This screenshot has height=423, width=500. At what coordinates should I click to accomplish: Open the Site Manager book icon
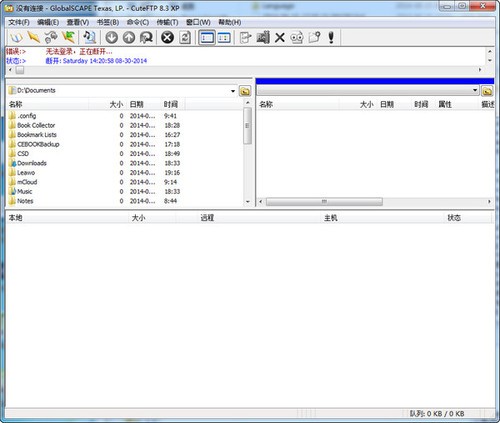click(x=16, y=37)
